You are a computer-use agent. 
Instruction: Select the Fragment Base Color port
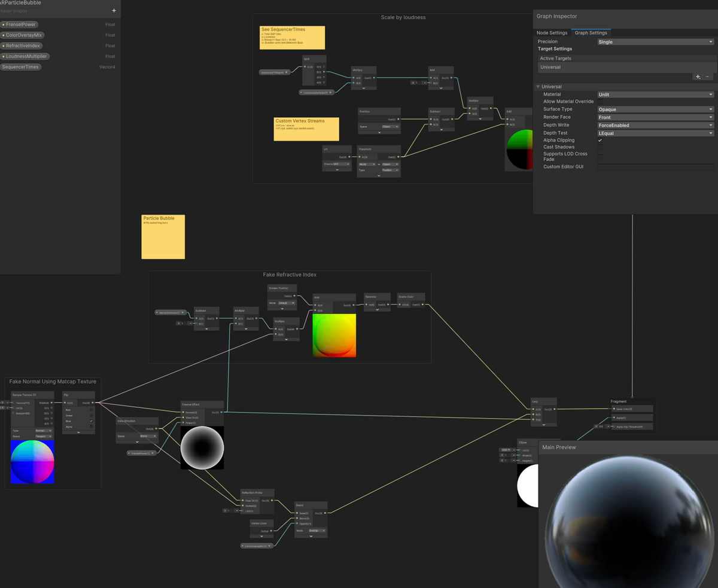pos(613,409)
